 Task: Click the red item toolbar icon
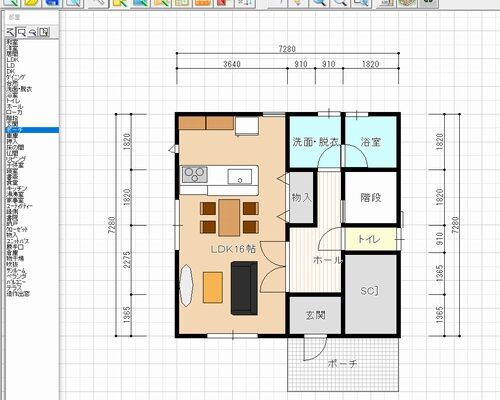(224, 3)
